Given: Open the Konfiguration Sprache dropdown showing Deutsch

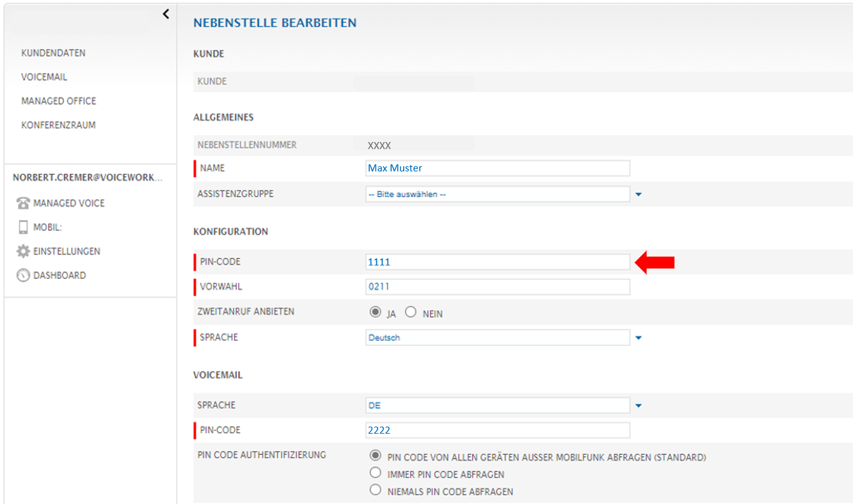Looking at the screenshot, I should point(637,338).
